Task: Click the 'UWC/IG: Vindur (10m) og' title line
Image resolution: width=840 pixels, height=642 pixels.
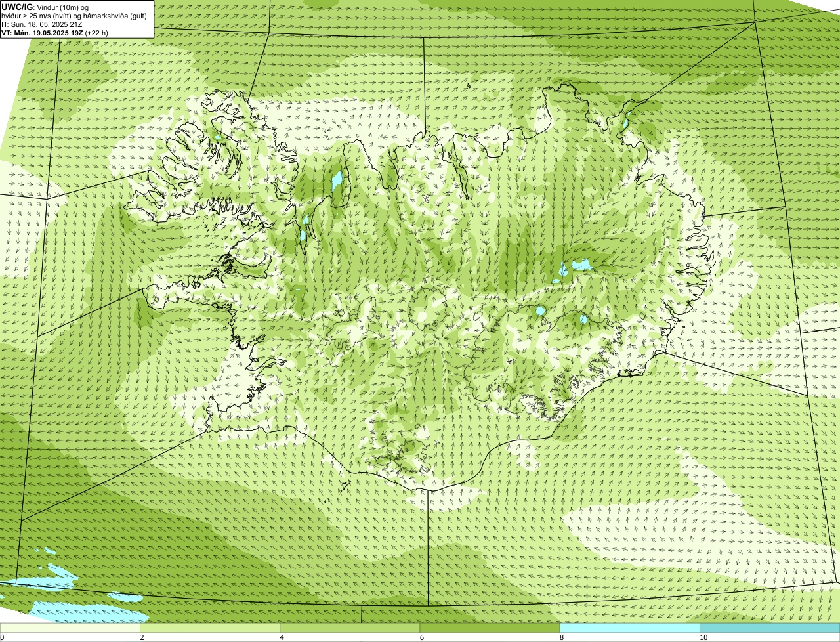Action: (x=45, y=7)
